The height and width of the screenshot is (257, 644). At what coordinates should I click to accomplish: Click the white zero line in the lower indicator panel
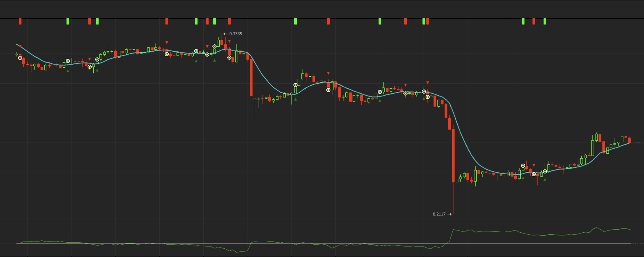pos(323,243)
